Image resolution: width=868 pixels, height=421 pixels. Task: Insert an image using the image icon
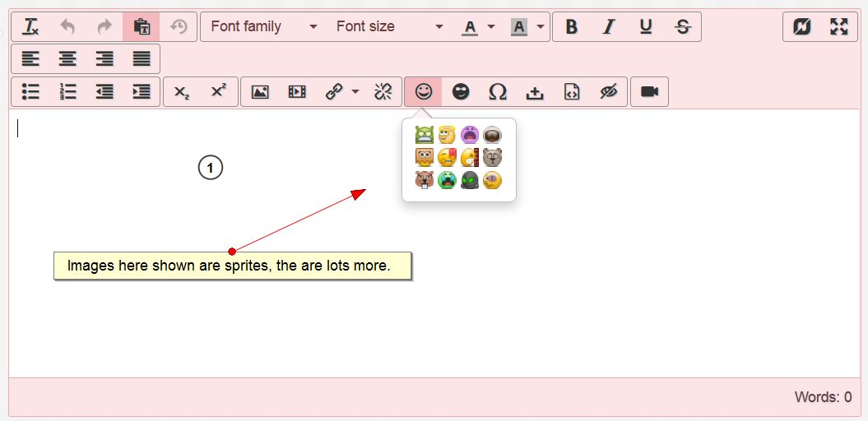pos(260,92)
